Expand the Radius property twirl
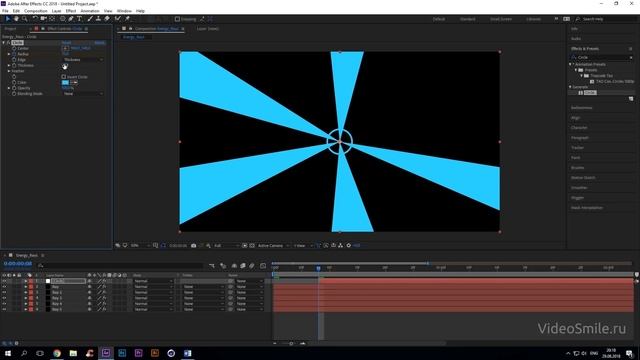This screenshot has width=640, height=360. point(9,54)
